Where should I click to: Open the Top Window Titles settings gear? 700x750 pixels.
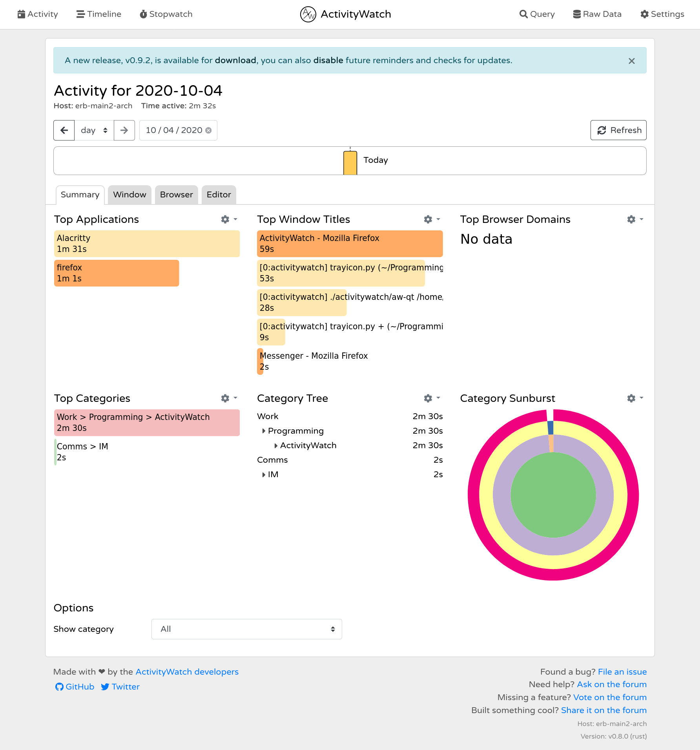[x=427, y=219]
